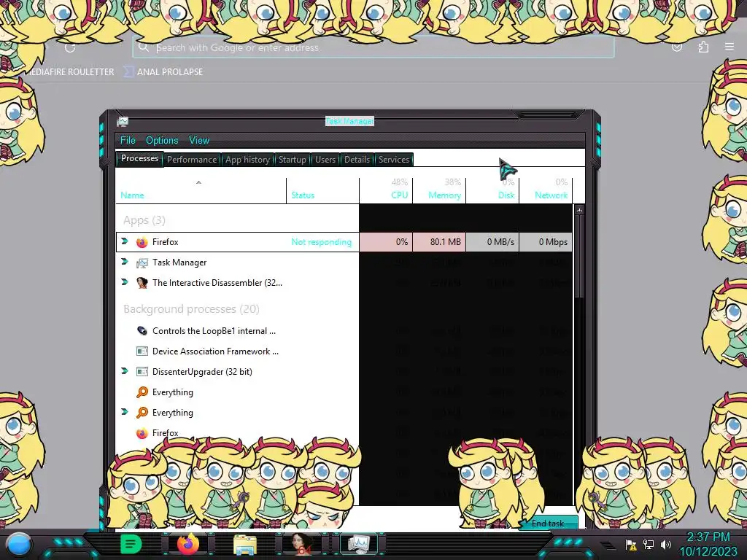Viewport: 747px width, 560px height.
Task: Open the File menu in Task Manager
Action: [128, 141]
